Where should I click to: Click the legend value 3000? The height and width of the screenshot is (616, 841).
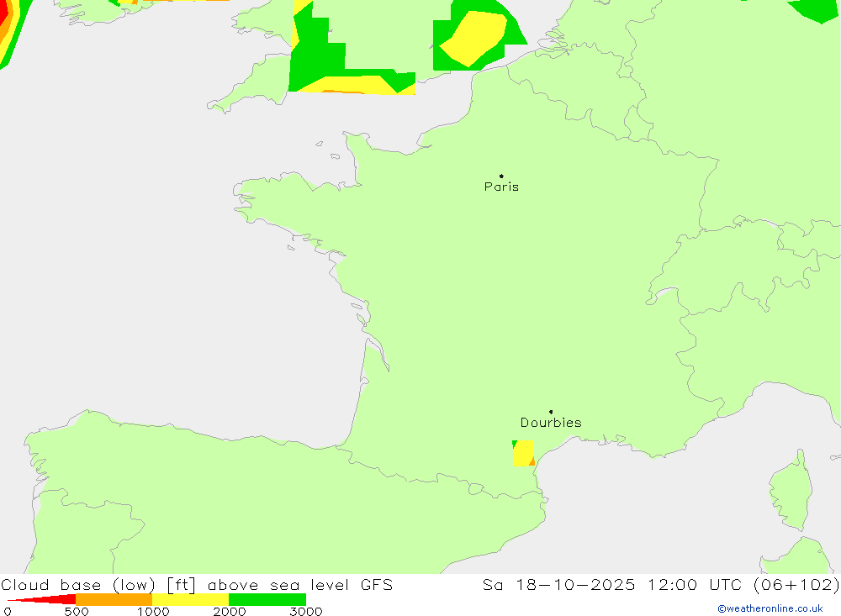pos(306,611)
